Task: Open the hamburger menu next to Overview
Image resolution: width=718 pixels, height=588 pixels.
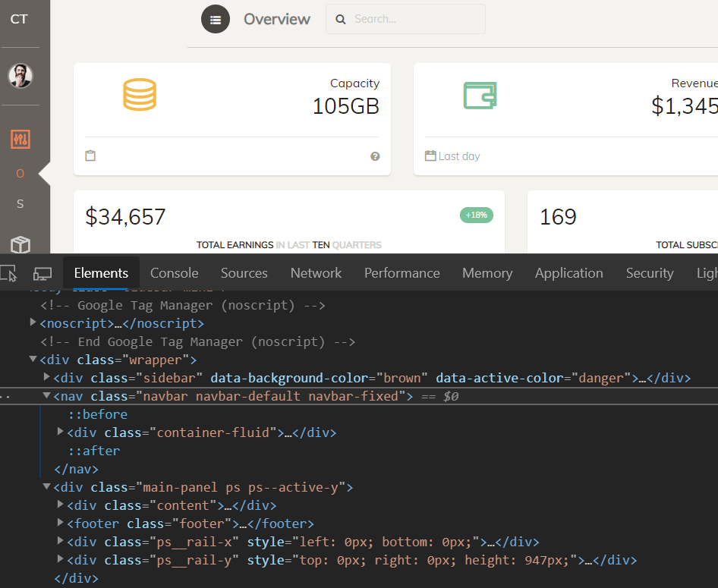Action: click(216, 19)
